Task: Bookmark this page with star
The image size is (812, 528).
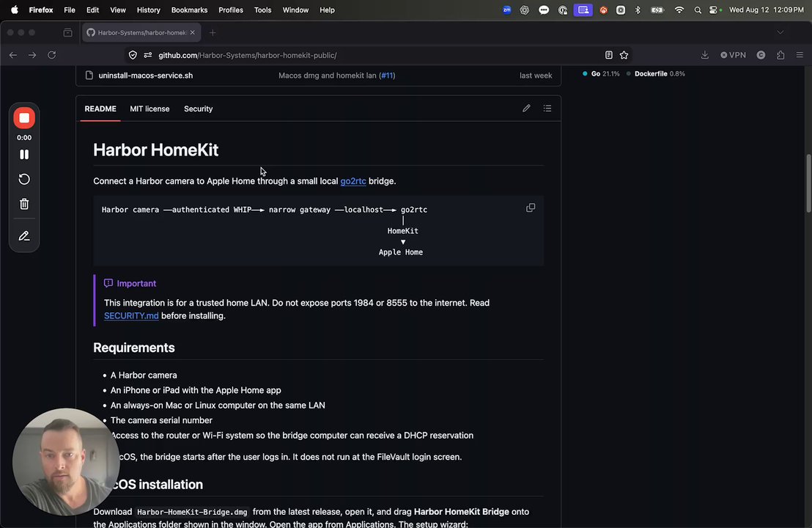Action: [x=624, y=55]
